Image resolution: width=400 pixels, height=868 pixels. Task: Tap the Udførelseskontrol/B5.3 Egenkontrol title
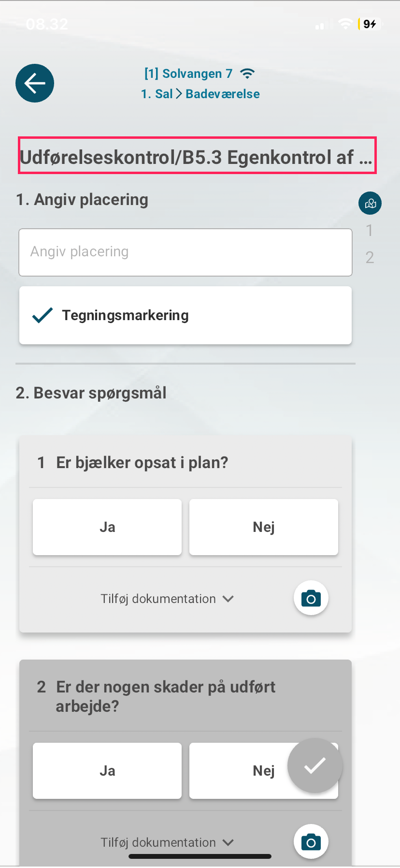click(197, 156)
